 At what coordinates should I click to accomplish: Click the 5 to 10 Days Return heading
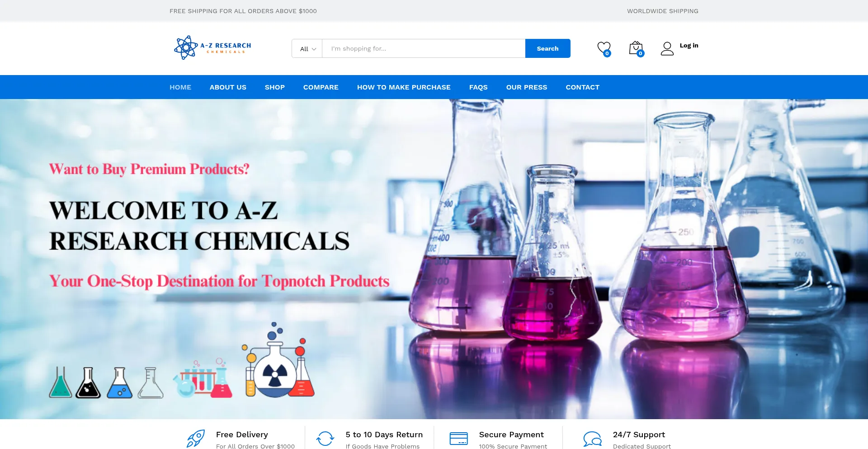[x=384, y=435]
